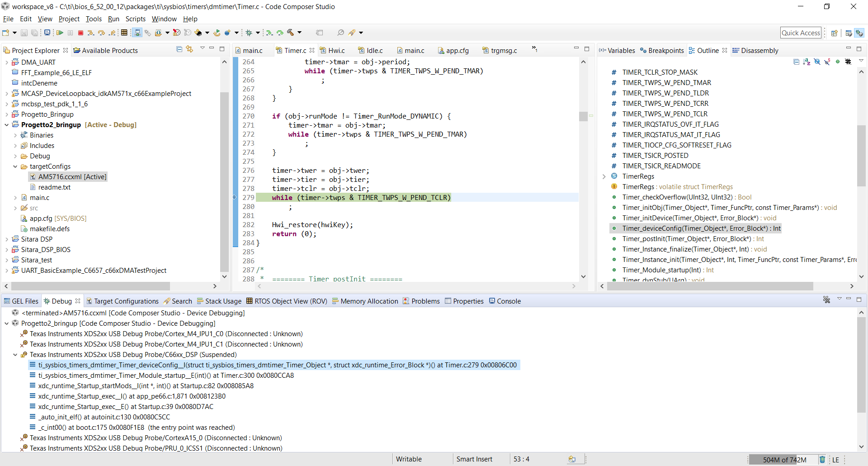Click the Step Over icon

tap(101, 33)
